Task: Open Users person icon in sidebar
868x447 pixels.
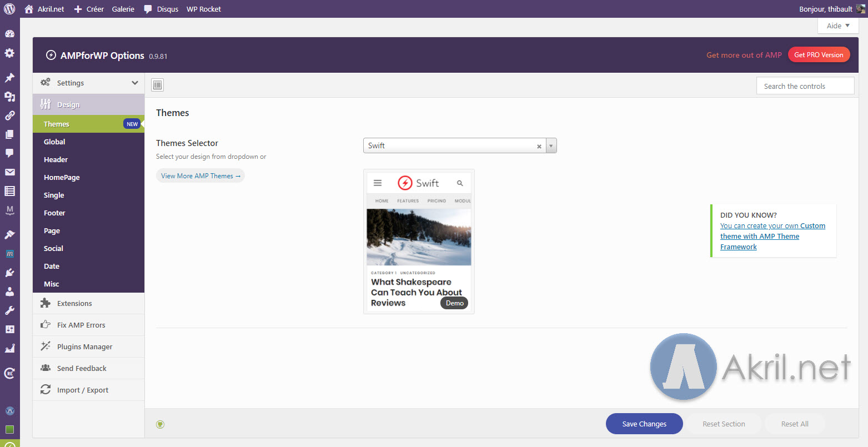Action: pos(9,292)
